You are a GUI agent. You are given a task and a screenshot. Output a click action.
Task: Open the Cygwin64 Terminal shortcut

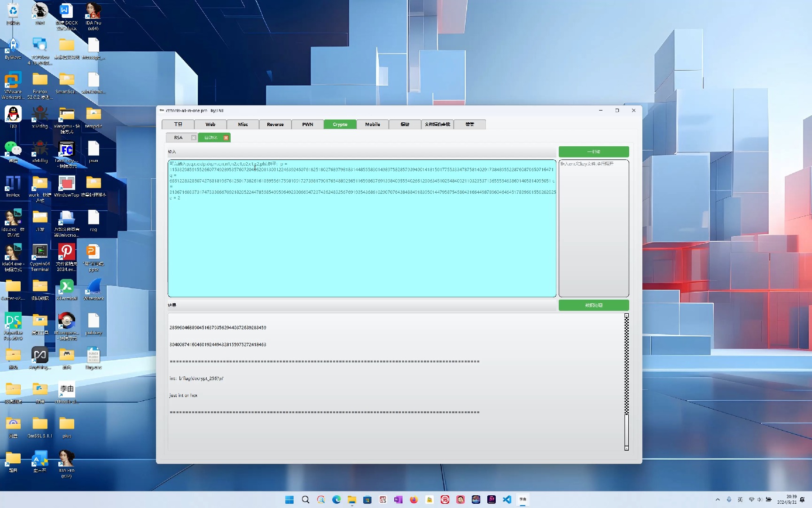click(x=40, y=257)
